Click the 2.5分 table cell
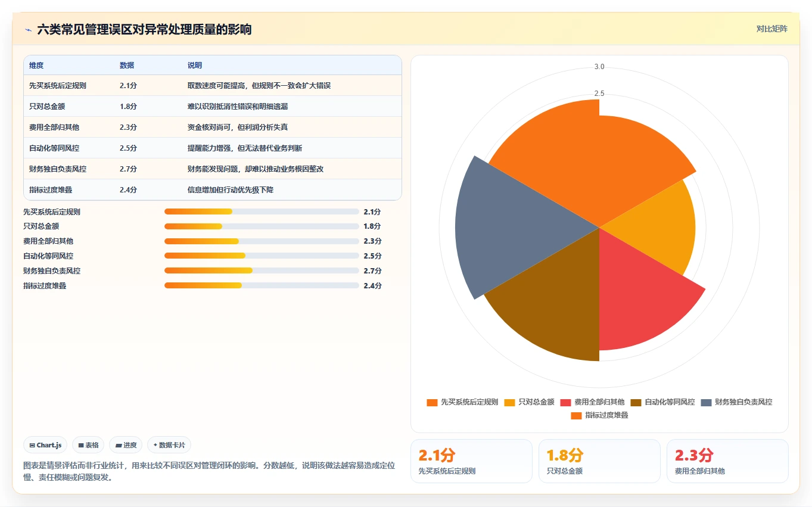812x507 pixels. (128, 148)
